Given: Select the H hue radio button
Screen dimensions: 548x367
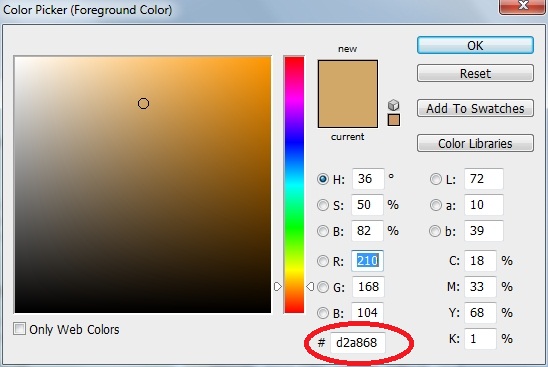Looking at the screenshot, I should click(x=323, y=179).
